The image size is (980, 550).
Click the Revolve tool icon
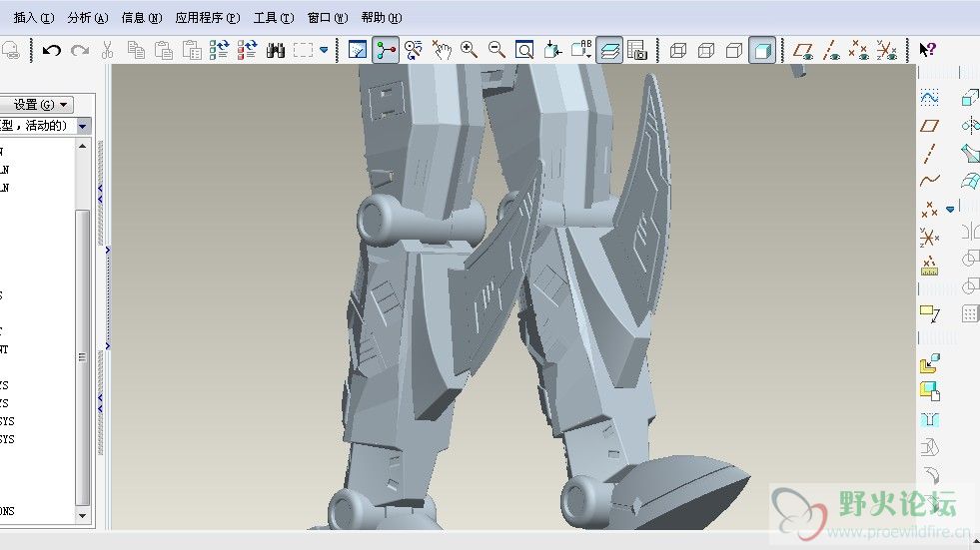[x=970, y=126]
